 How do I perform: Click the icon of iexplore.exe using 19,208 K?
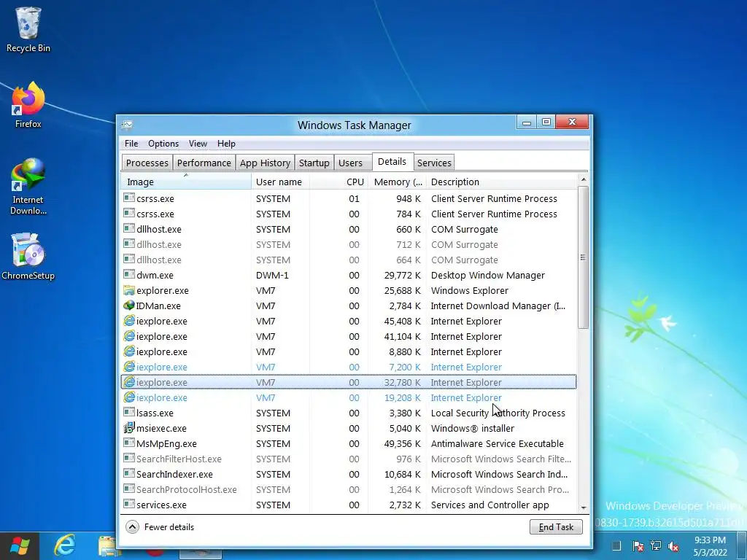pos(128,397)
